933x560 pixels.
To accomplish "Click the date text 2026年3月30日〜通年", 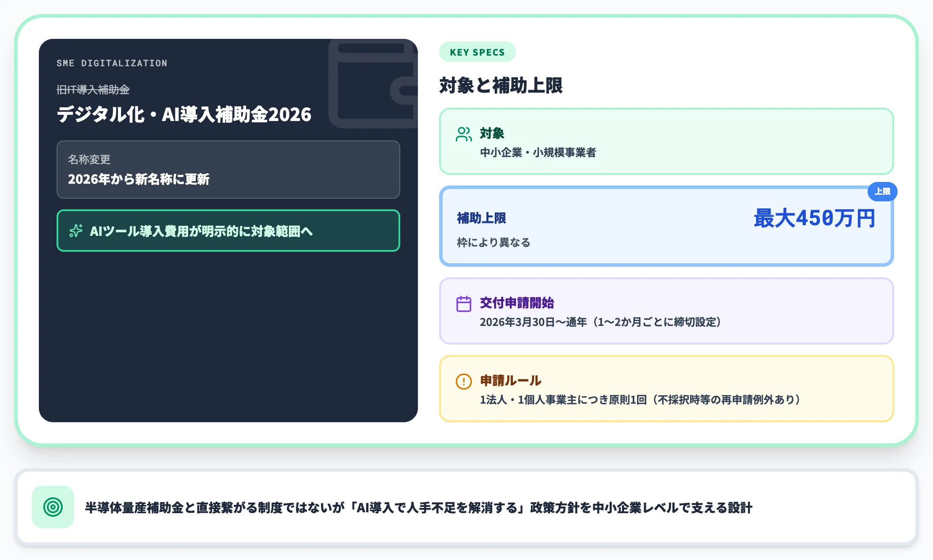I will (x=533, y=322).
